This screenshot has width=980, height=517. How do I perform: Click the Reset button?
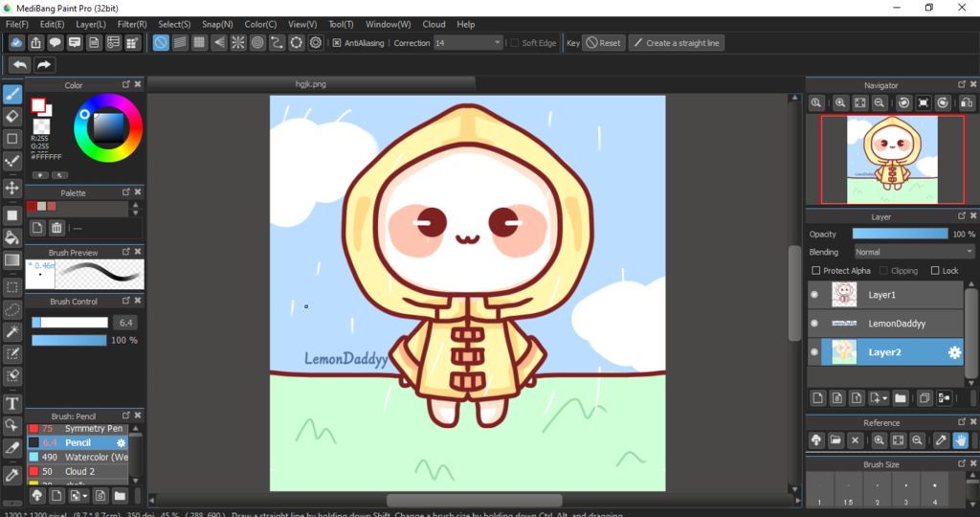pyautogui.click(x=603, y=43)
